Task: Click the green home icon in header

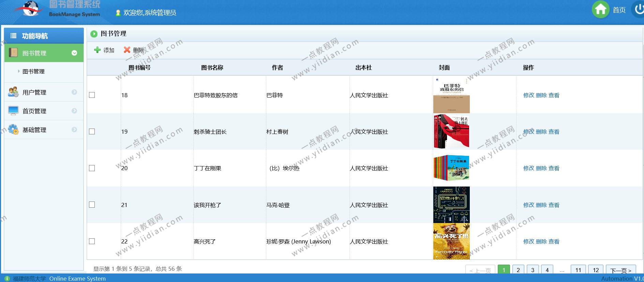Action: click(600, 10)
